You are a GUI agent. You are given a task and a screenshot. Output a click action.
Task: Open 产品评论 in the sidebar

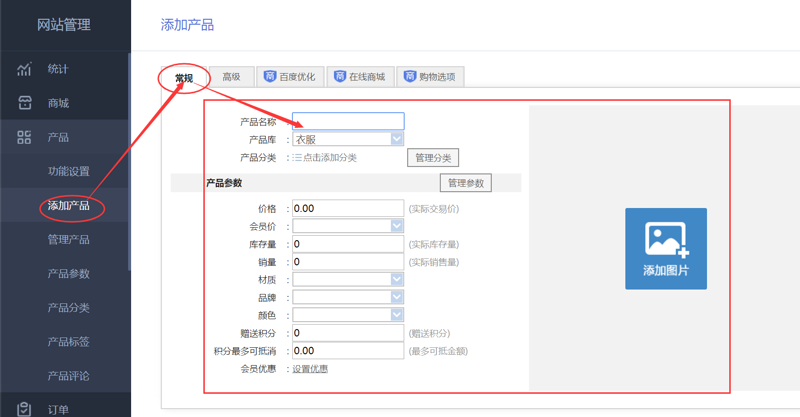pyautogui.click(x=68, y=376)
